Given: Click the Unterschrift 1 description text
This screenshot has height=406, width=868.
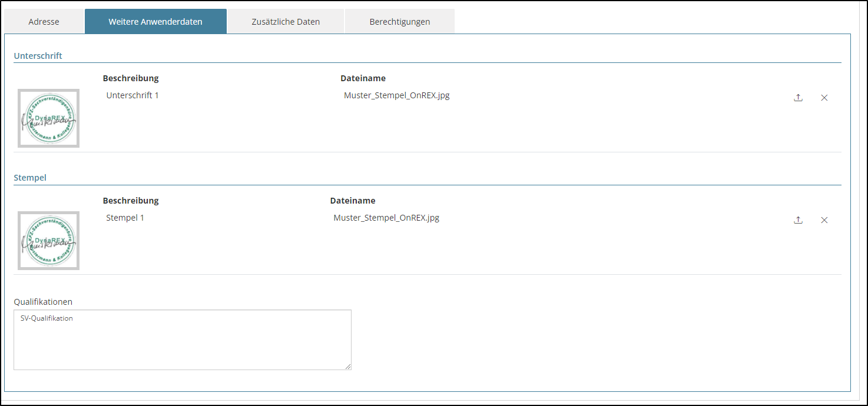Looking at the screenshot, I should pyautogui.click(x=132, y=95).
